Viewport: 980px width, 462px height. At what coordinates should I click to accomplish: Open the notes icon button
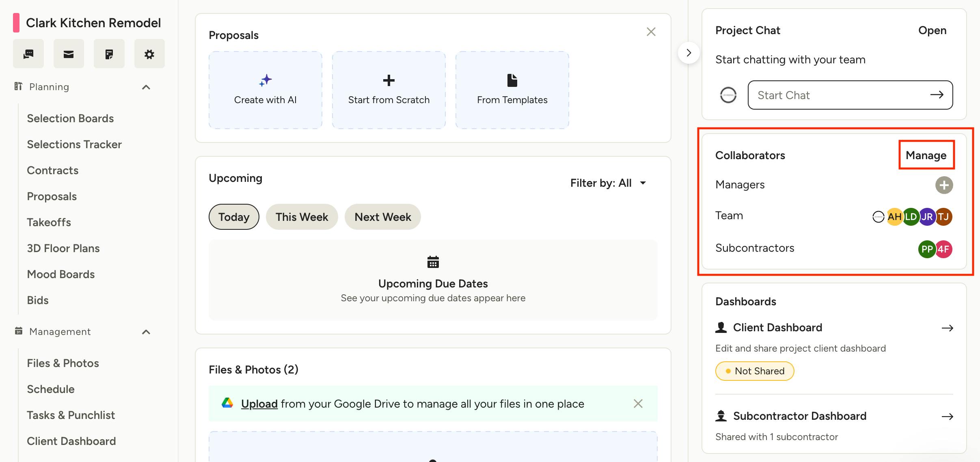109,54
